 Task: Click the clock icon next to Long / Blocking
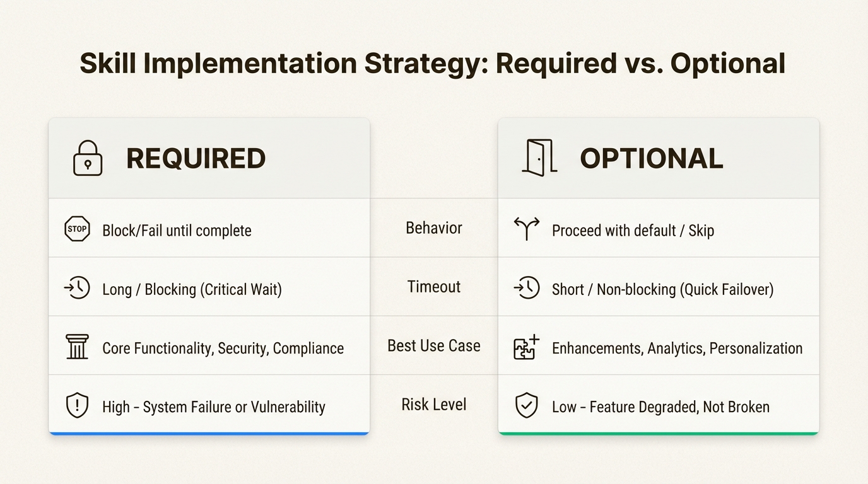click(78, 289)
